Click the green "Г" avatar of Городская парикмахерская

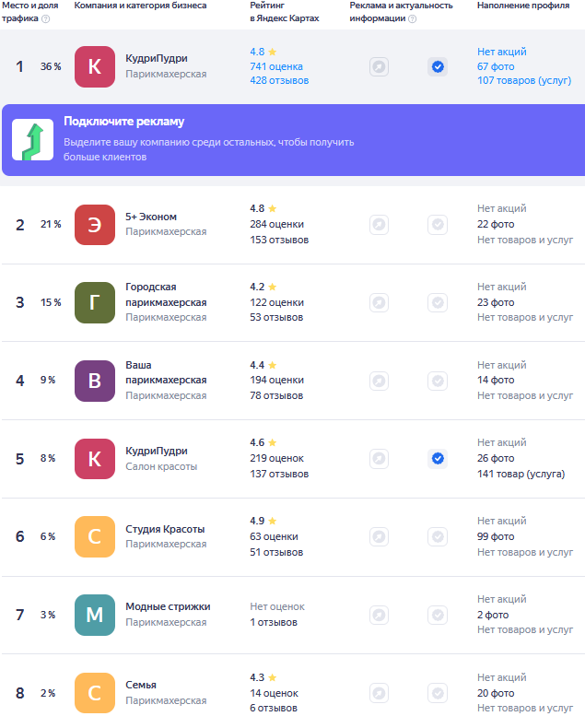click(95, 302)
